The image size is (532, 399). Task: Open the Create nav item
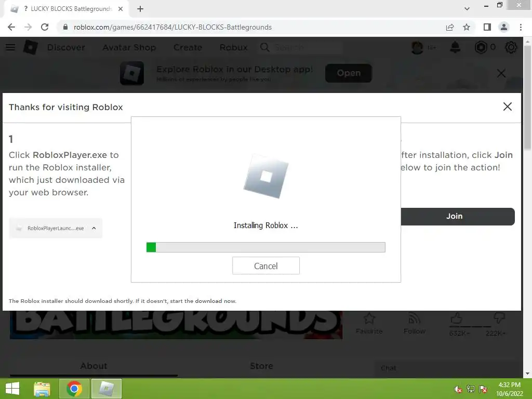click(188, 47)
